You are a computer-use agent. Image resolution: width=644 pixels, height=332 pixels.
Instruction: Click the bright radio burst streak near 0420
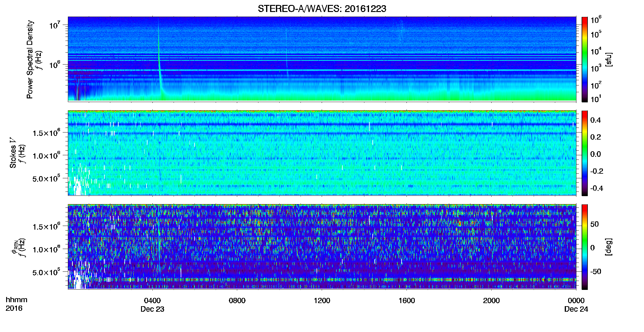click(159, 58)
